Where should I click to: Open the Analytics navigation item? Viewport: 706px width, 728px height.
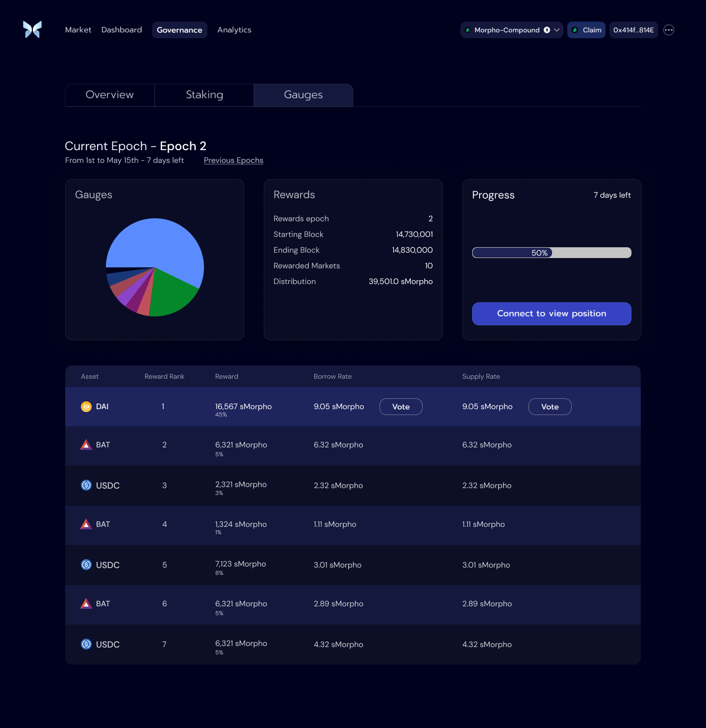coord(234,30)
